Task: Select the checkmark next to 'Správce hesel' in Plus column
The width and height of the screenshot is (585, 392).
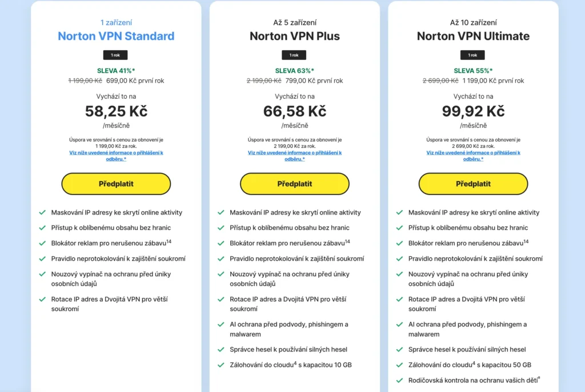Action: click(221, 350)
